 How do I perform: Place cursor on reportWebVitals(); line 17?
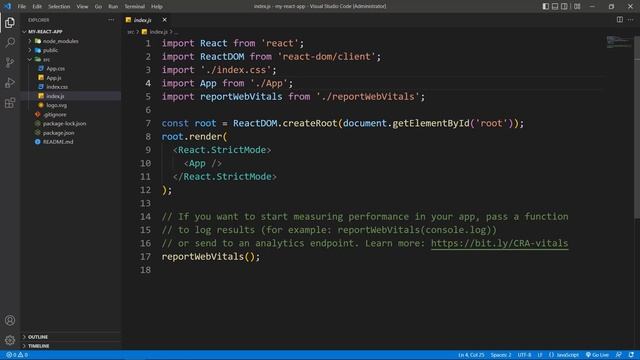pos(211,257)
